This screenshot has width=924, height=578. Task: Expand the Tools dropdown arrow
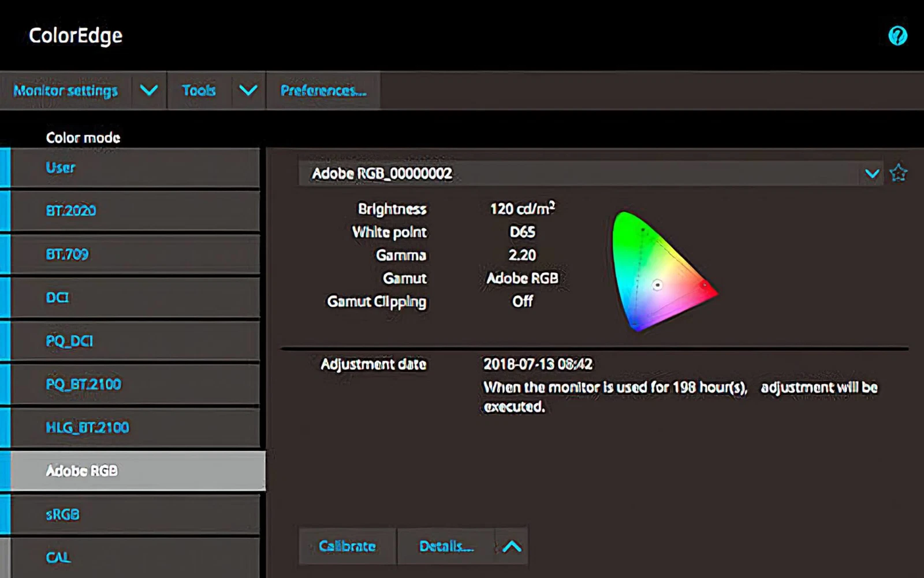(x=248, y=91)
